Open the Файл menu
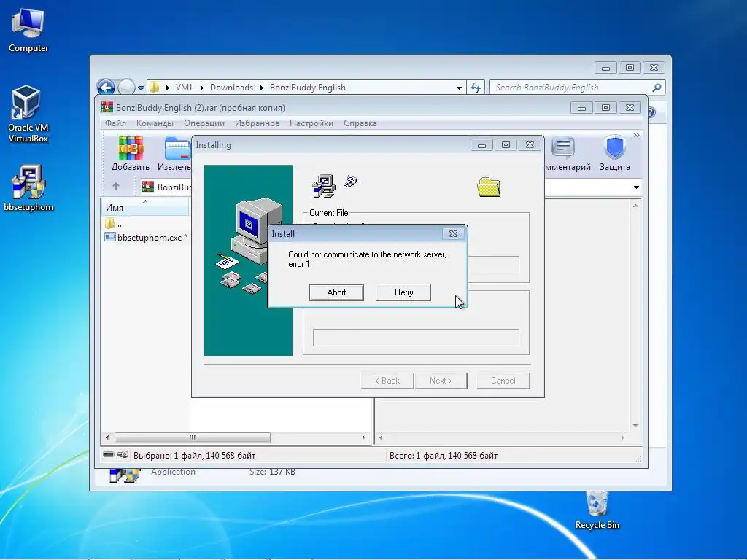This screenshot has width=747, height=560. pos(115,122)
